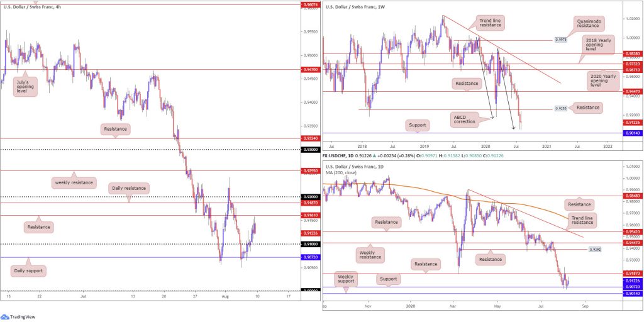Image resolution: width=644 pixels, height=322 pixels.
Task: Click the "U.S. Dollar / Swiss Franc, 1W" title
Action: [x=353, y=6]
